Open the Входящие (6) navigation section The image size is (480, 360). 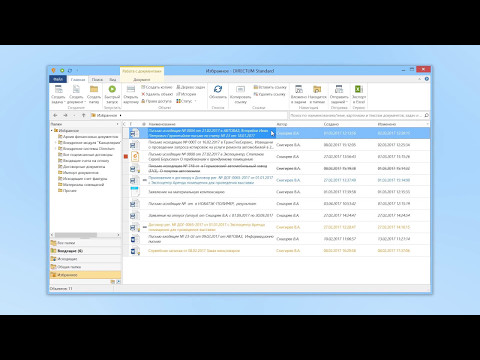[x=85, y=251]
